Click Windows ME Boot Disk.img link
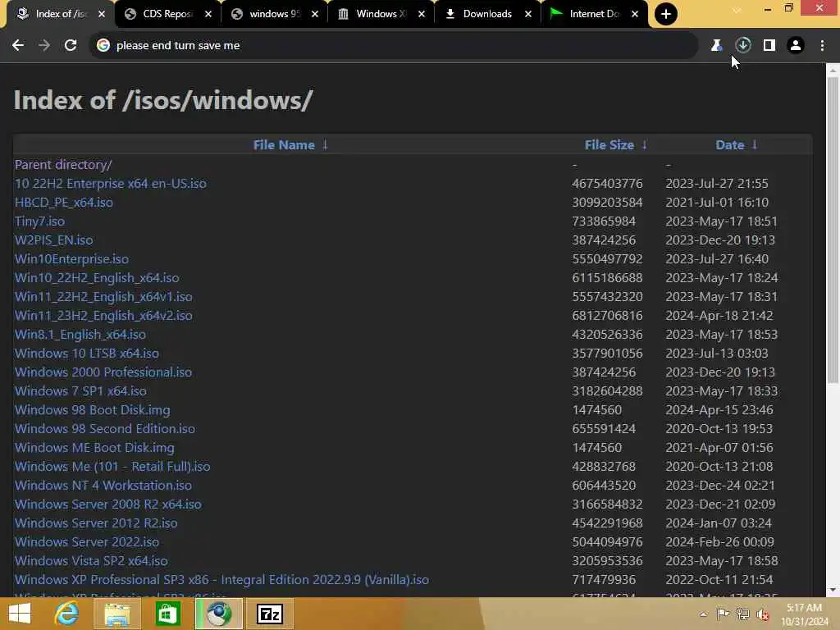The image size is (840, 630). click(94, 447)
